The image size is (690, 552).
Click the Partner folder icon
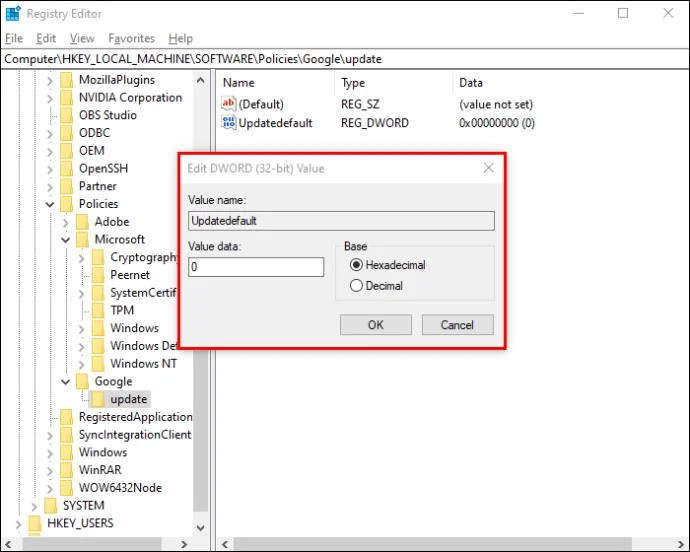[66, 186]
